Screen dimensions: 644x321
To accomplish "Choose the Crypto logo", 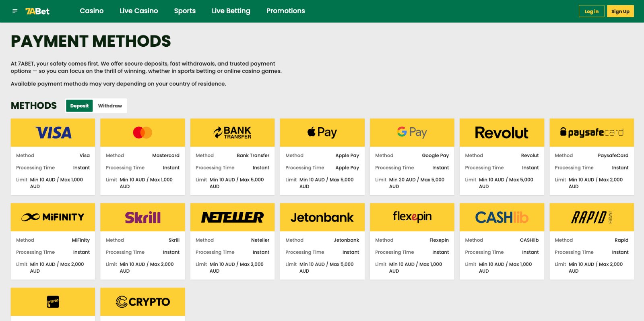I will click(142, 302).
